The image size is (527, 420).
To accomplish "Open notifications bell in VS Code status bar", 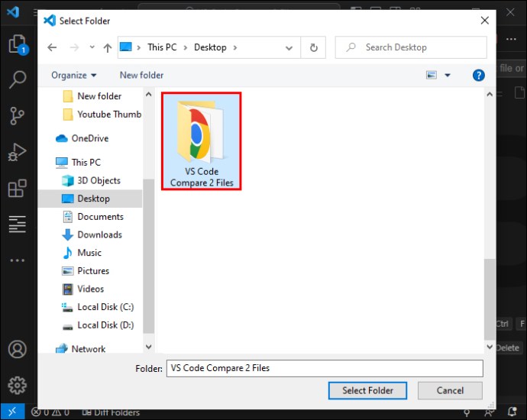I will pyautogui.click(x=512, y=412).
